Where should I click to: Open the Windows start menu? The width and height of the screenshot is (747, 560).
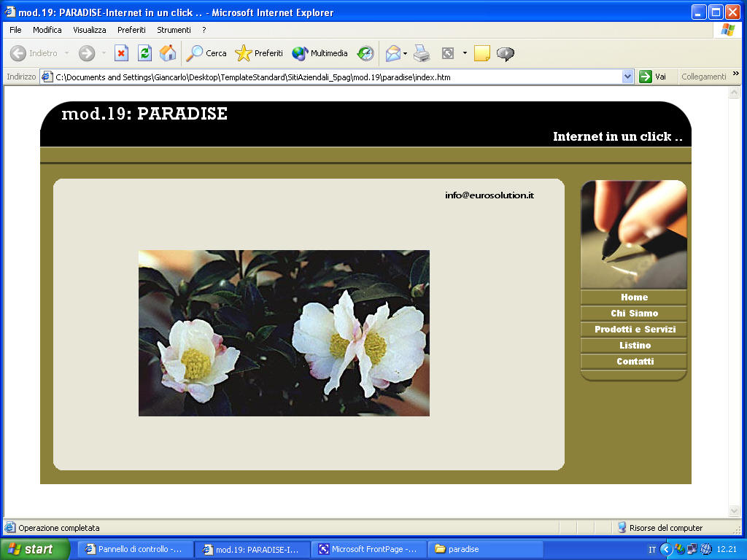click(35, 549)
